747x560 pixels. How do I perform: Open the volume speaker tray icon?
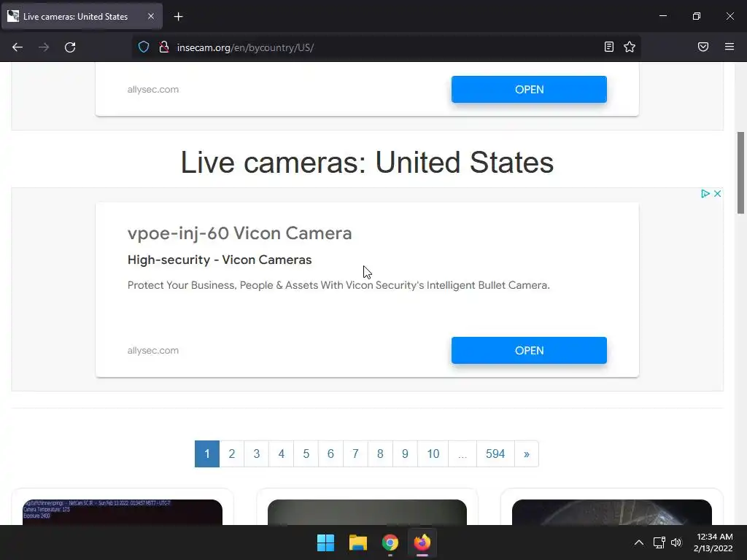[676, 542]
